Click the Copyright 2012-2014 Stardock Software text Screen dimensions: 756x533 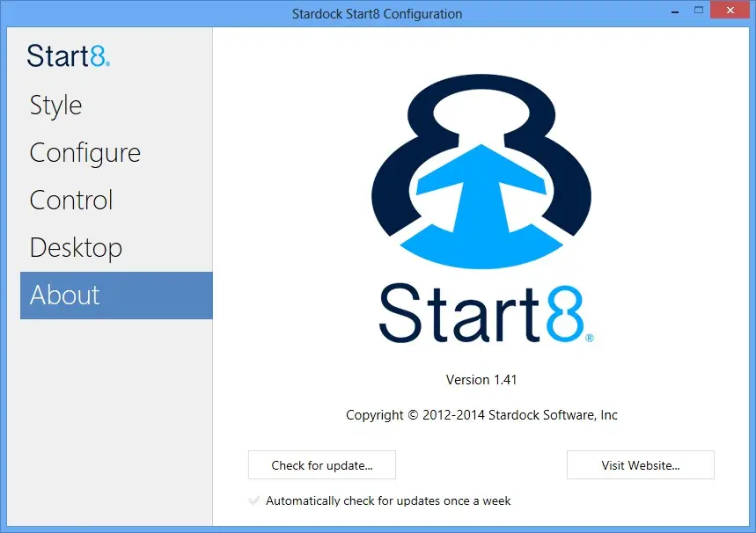[x=481, y=415]
